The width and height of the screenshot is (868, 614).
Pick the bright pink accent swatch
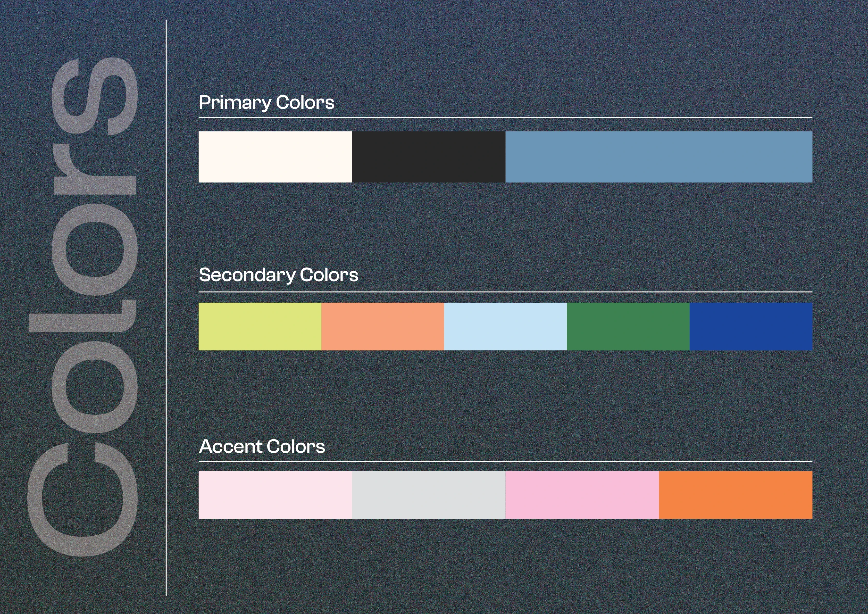[x=582, y=495]
